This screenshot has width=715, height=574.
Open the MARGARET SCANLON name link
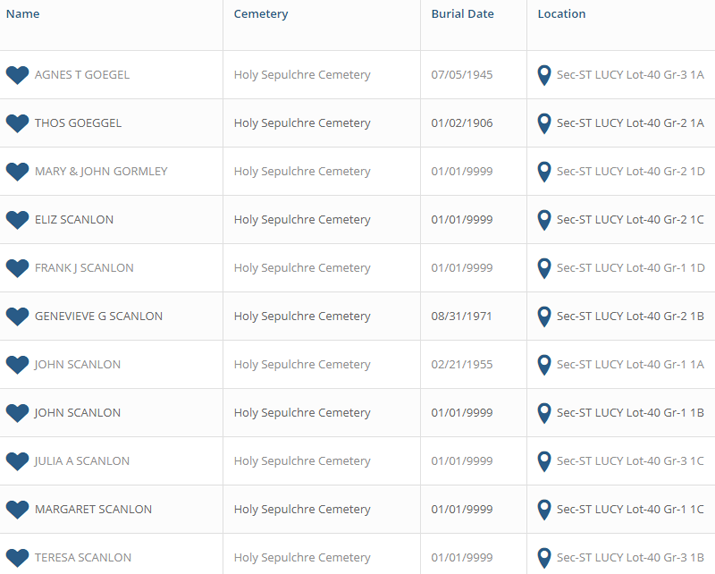coord(93,509)
